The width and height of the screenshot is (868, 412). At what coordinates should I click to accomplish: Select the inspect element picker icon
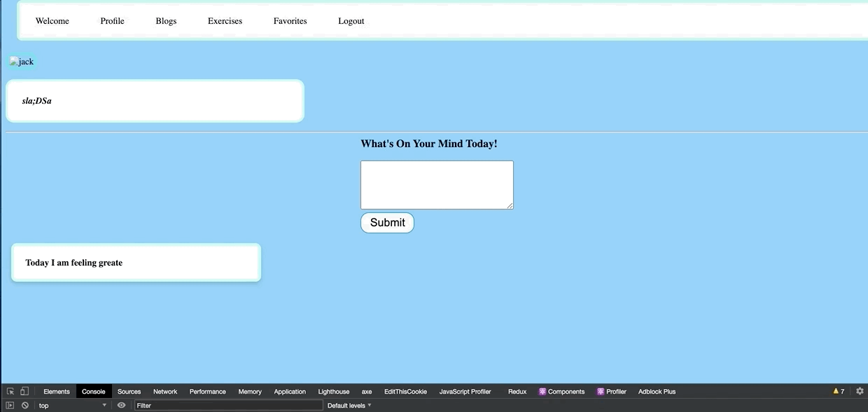[10, 392]
